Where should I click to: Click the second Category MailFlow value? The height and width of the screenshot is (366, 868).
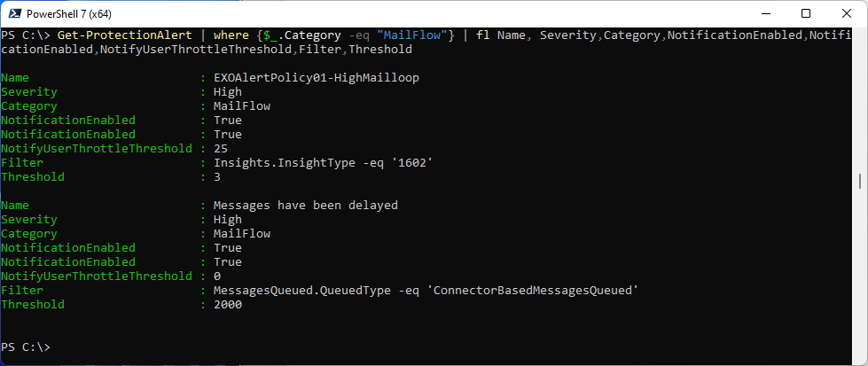coord(242,234)
